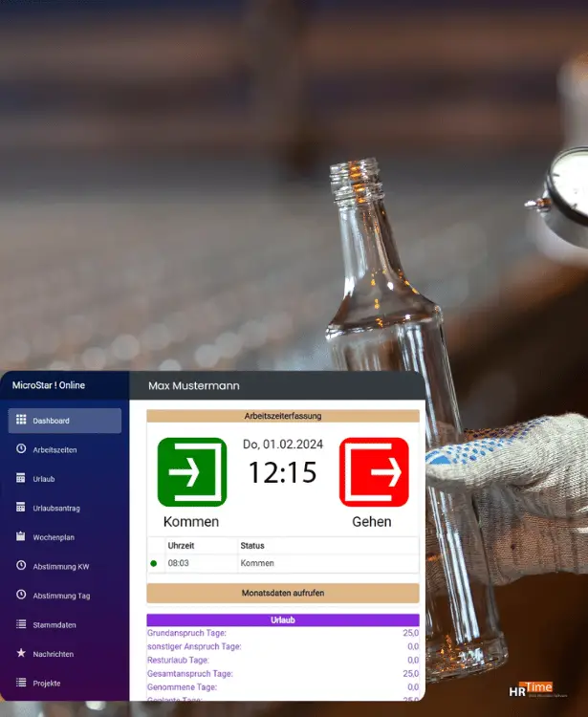Screen dimensions: 588x717
Task: Click the Arbeitszeiterfassung header bar
Action: pyautogui.click(x=283, y=416)
